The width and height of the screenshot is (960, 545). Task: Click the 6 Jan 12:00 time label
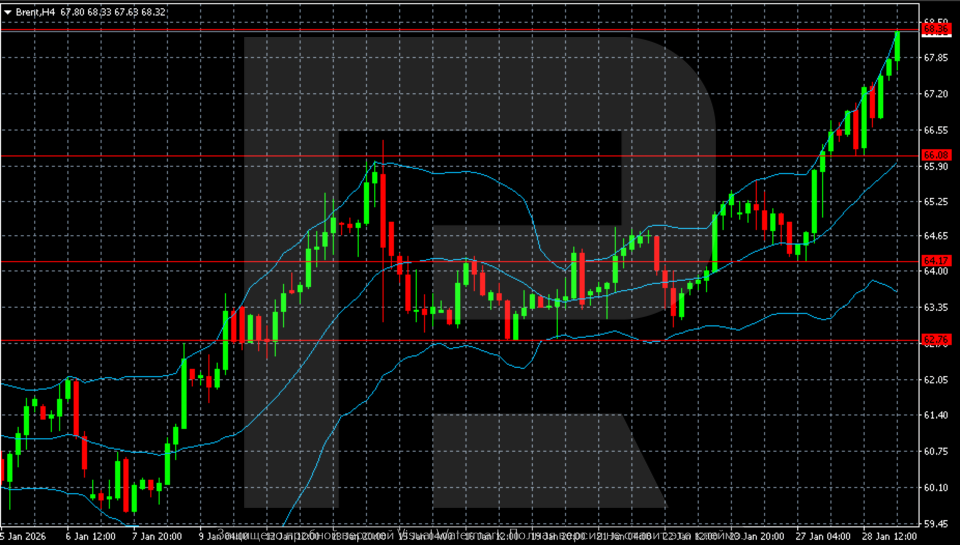click(x=93, y=537)
